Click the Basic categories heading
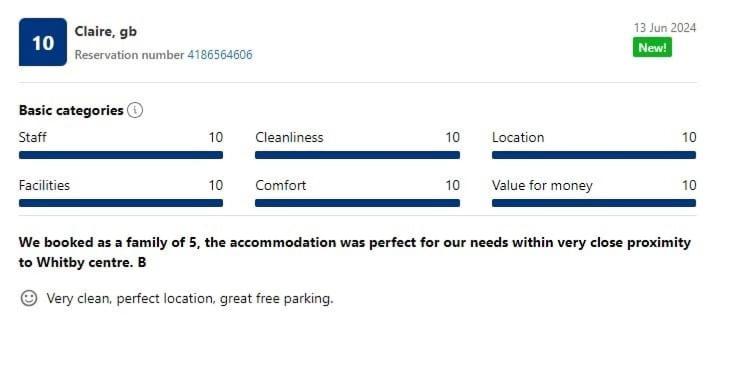The width and height of the screenshot is (749, 381). click(x=71, y=110)
